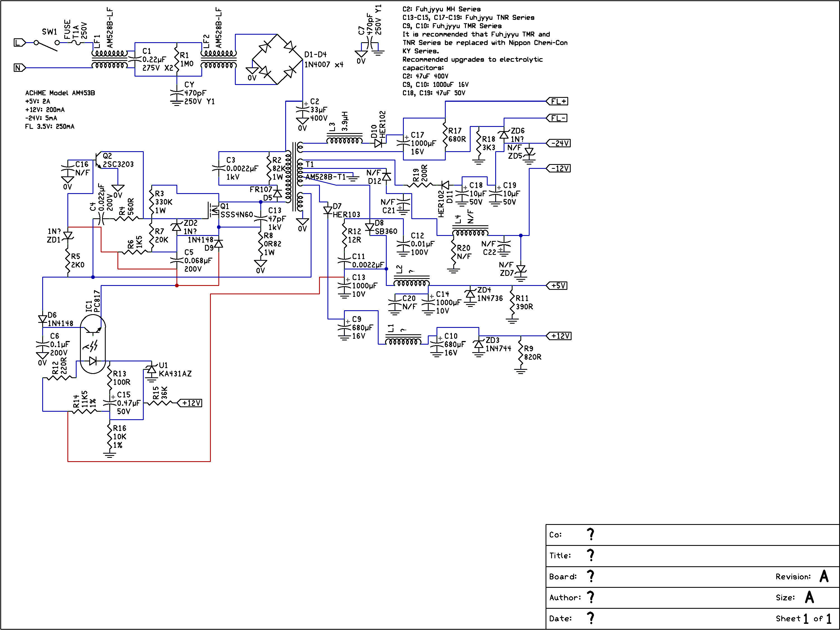Image resolution: width=840 pixels, height=630 pixels.
Task: Select the R8 0R82 resistor symbol
Action: pos(261,244)
